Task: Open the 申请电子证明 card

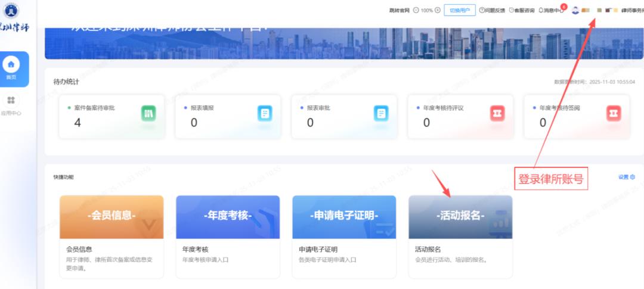Action: (344, 236)
